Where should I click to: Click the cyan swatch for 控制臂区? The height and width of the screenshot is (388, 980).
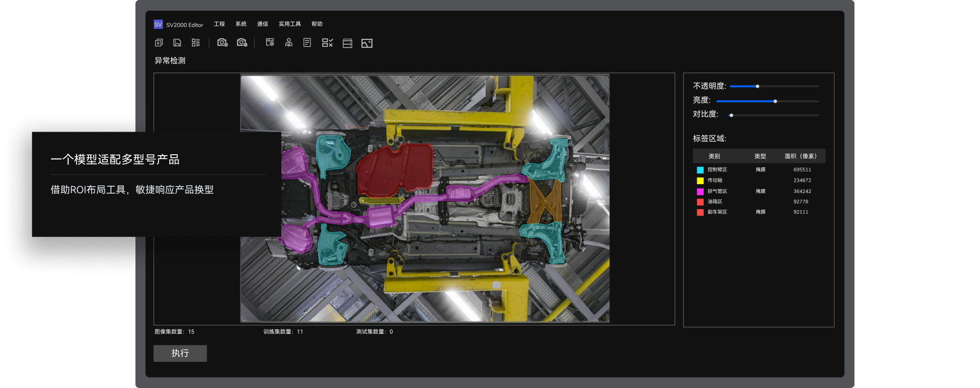tap(700, 170)
